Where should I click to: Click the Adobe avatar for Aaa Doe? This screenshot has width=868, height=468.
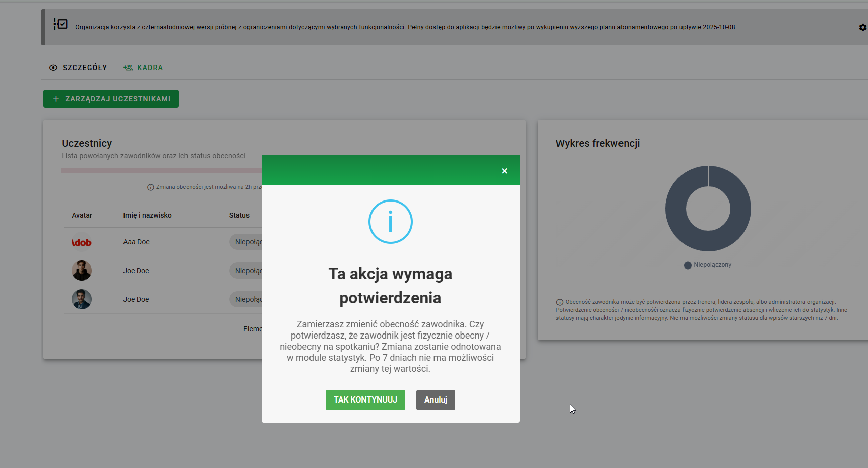coord(81,242)
